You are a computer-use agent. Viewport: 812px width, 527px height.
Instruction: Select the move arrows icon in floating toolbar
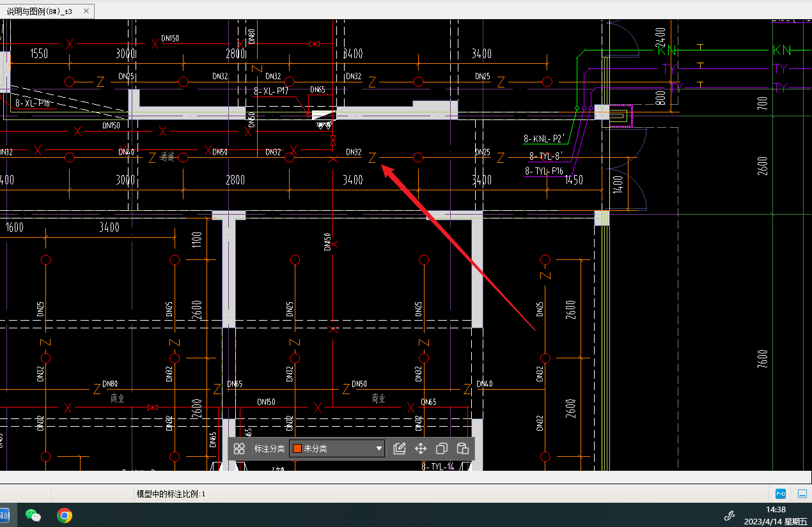[x=421, y=448]
